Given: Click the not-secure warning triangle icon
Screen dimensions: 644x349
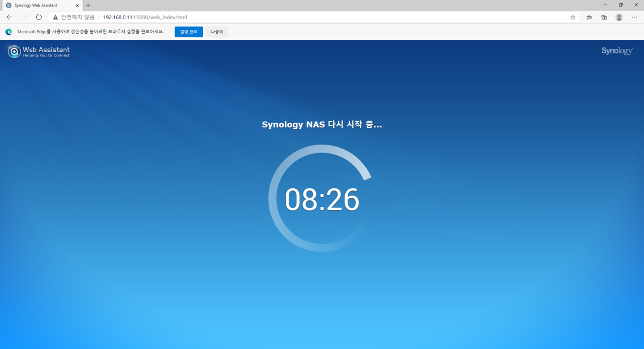Looking at the screenshot, I should pyautogui.click(x=55, y=17).
